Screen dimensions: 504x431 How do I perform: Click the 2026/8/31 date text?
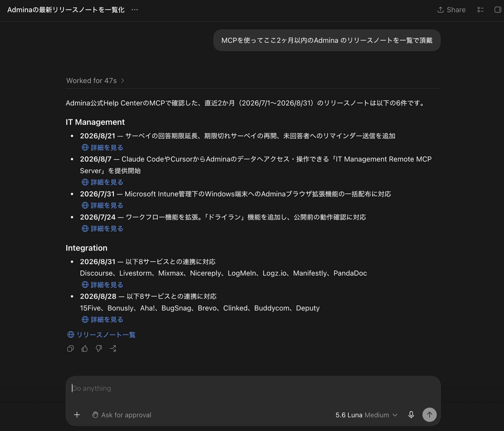click(98, 262)
